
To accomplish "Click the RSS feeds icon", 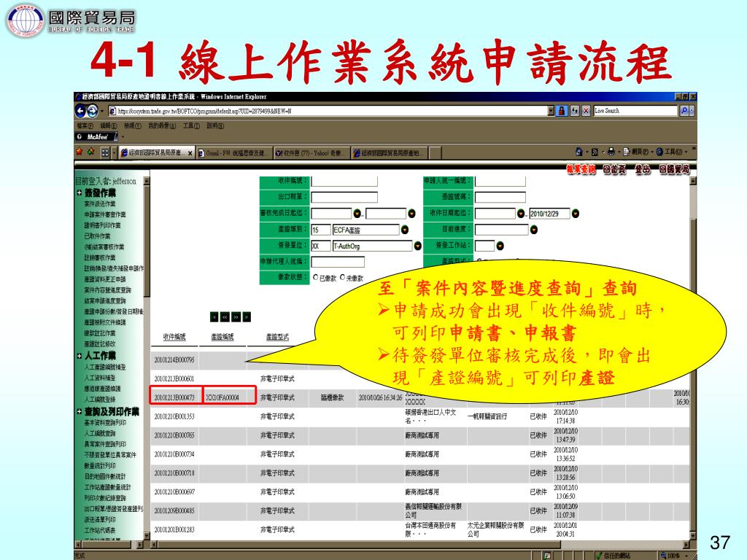I will (595, 152).
